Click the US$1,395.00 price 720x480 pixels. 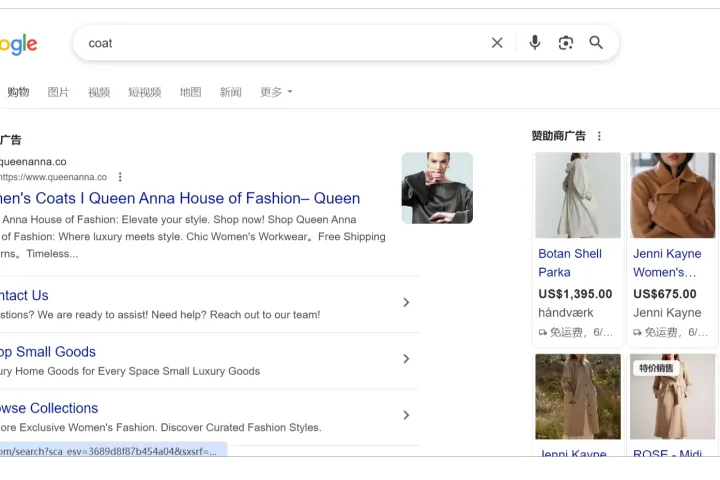[x=575, y=294]
